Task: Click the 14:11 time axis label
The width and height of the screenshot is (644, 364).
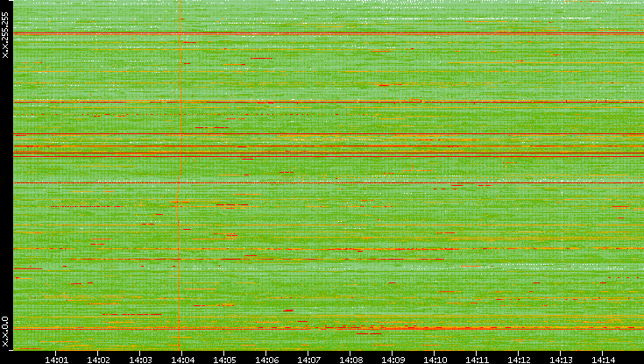Action: click(477, 360)
